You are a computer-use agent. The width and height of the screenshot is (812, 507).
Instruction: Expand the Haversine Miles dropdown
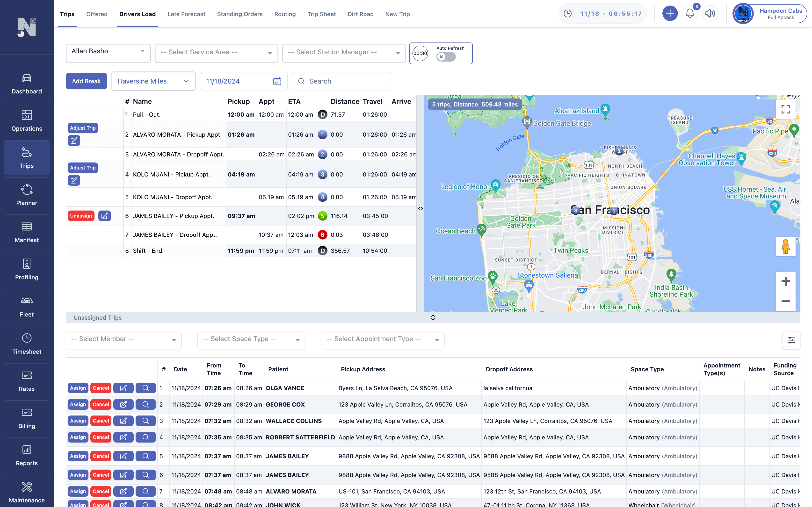pyautogui.click(x=153, y=81)
